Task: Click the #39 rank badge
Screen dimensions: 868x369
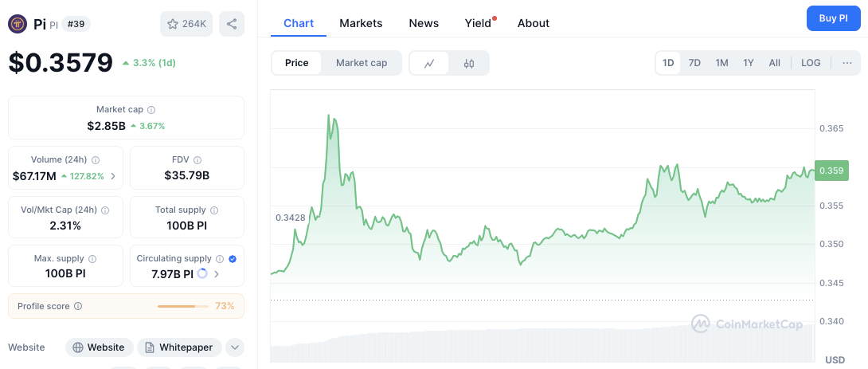Action: click(76, 25)
